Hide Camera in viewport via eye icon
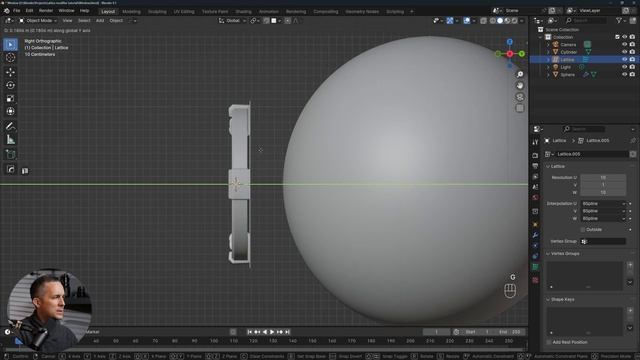 click(624, 44)
